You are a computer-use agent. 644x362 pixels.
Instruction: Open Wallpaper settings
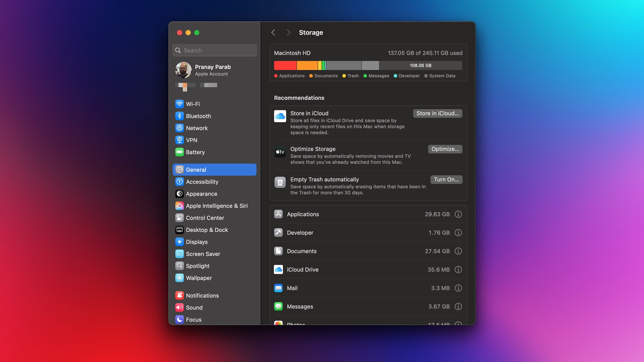point(180,278)
